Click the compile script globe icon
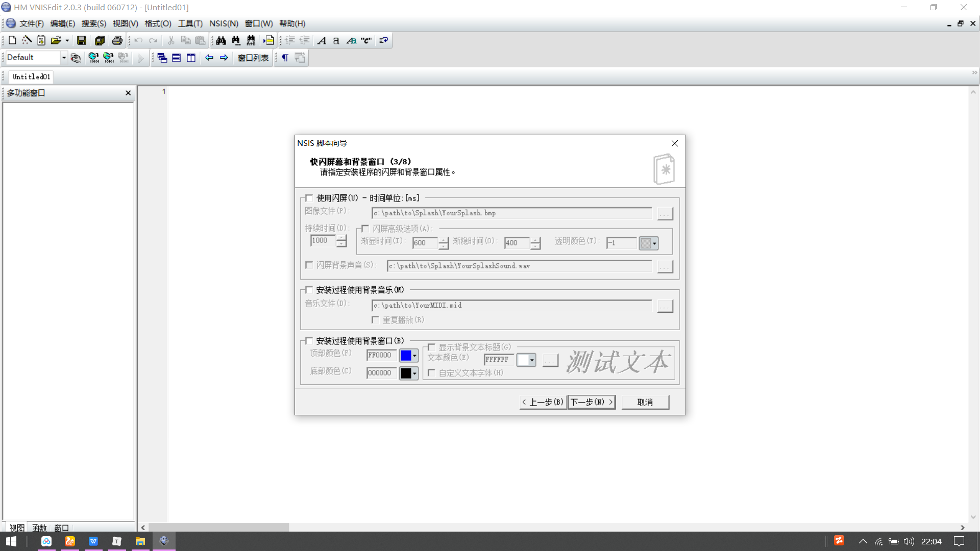The image size is (980, 551). (x=94, y=58)
